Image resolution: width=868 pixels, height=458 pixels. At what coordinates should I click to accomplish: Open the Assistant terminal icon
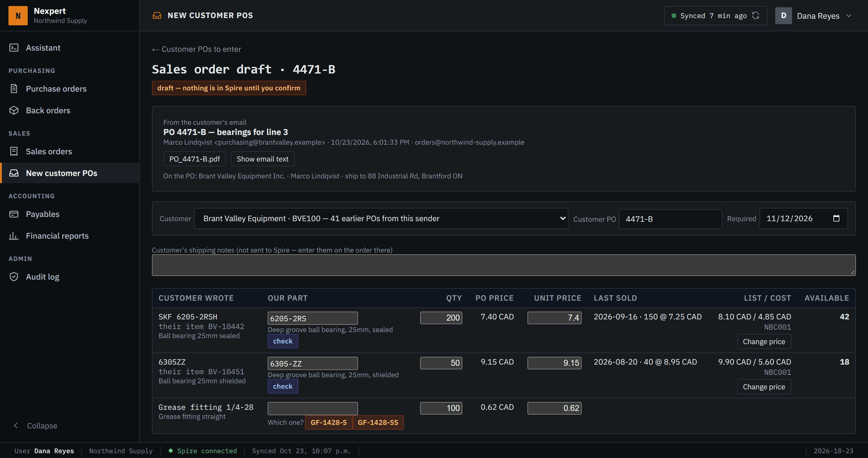(x=14, y=48)
